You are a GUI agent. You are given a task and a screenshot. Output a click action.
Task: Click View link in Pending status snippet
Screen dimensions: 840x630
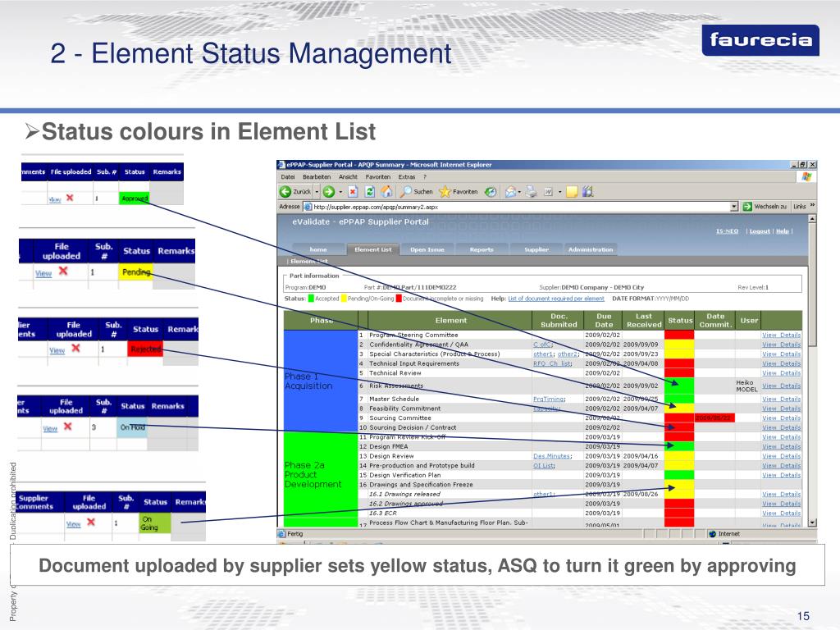pyautogui.click(x=43, y=273)
